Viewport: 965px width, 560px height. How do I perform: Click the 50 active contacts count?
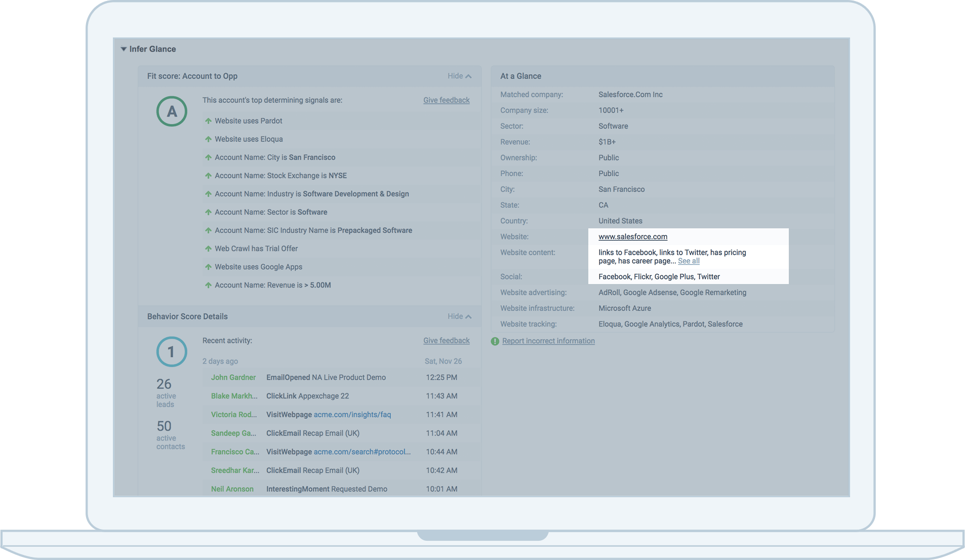(x=164, y=426)
